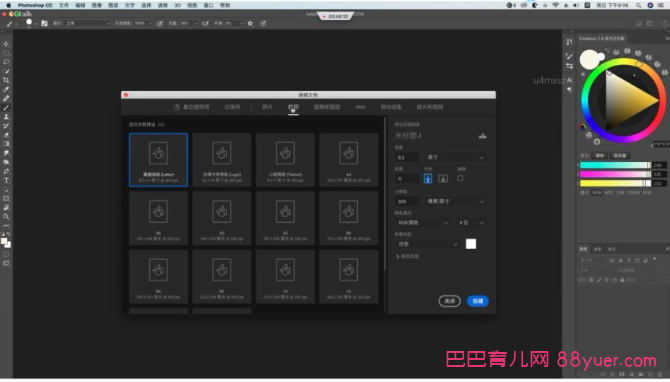Toggle pressure for opacity icon in options bar
The image size is (670, 382).
click(160, 24)
